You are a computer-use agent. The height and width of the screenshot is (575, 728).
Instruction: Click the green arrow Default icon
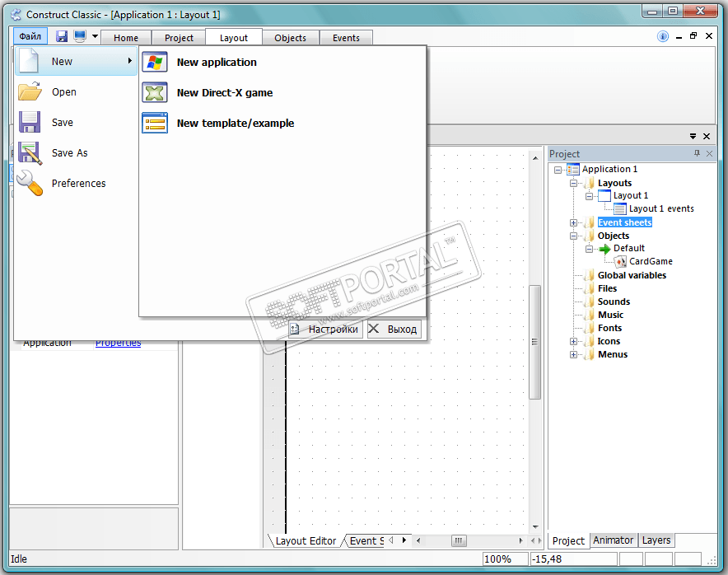click(x=604, y=249)
